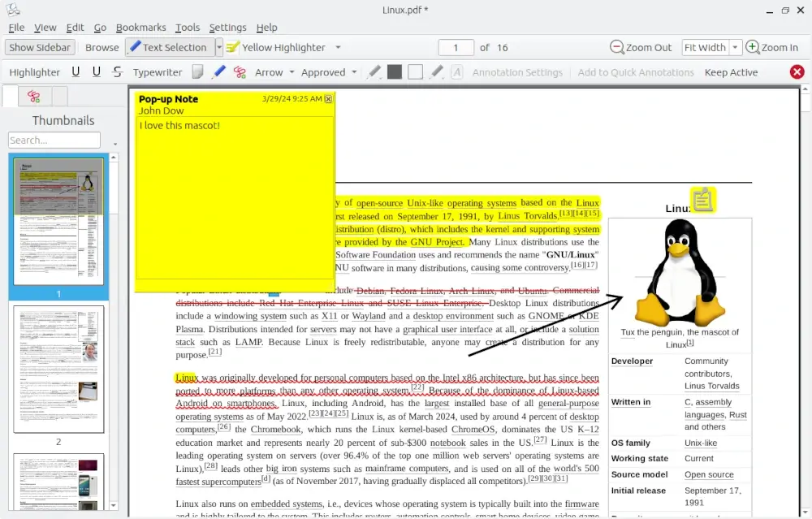The image size is (812, 519).
Task: Follow the 'Open source' infobox link
Action: click(x=709, y=474)
